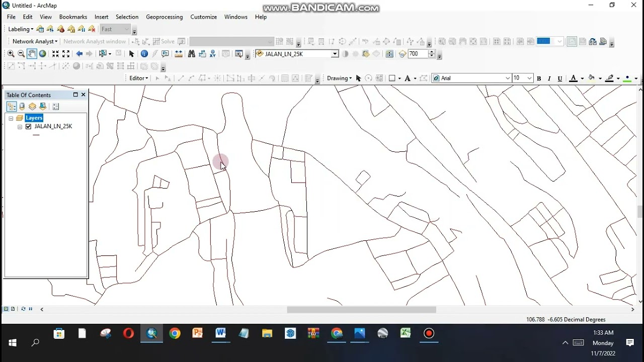Viewport: 644px width, 362px height.
Task: Expand the JALAN_LN_25K effects layer dropdown
Action: 335,54
